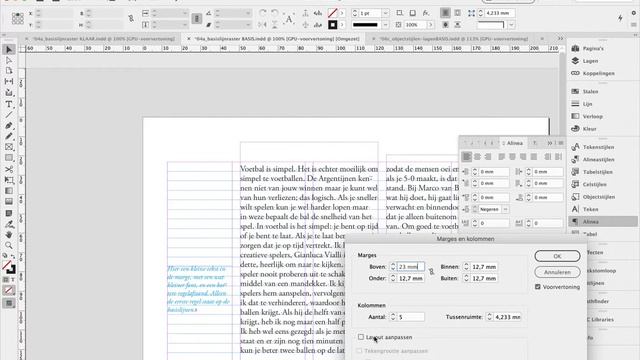This screenshot has width=640, height=360.
Task: Select the Line tool
Action: (x=9, y=115)
